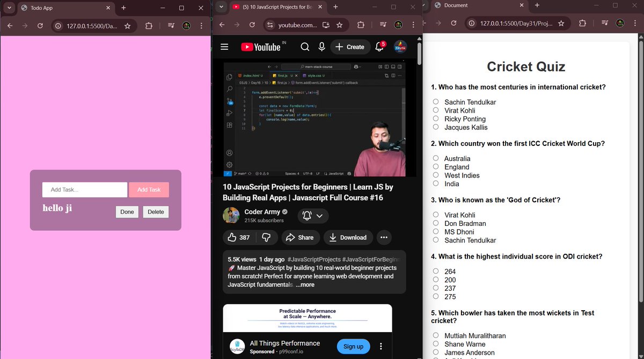Select West Indies radio option
This screenshot has width=644, height=359.
(436, 175)
